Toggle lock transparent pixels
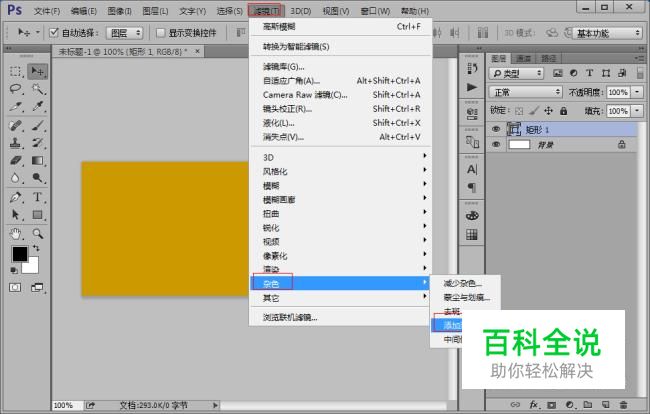 (519, 111)
